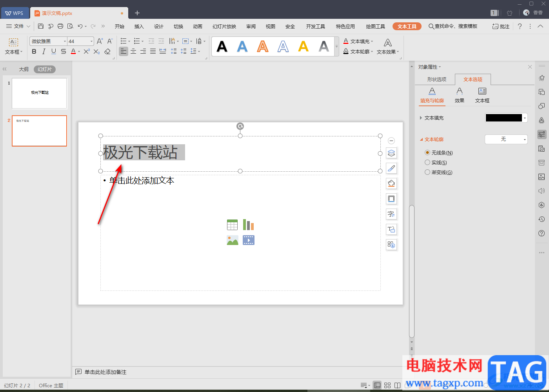Image resolution: width=549 pixels, height=392 pixels.
Task: Insert a video in the placeholder
Action: pos(249,240)
